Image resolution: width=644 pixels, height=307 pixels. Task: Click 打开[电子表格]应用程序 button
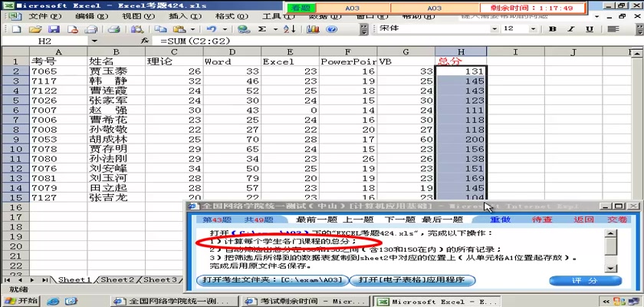(412, 280)
